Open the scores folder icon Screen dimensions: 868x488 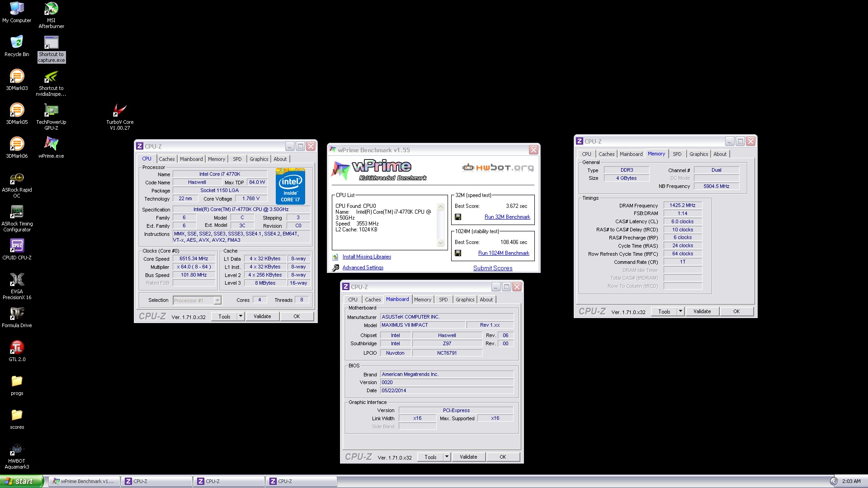tap(17, 419)
